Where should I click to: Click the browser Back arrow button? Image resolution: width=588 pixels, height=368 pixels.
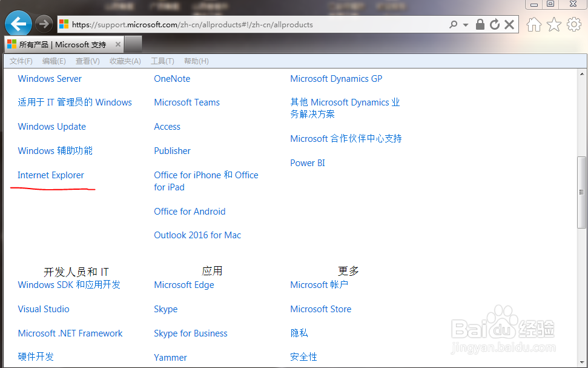(18, 24)
